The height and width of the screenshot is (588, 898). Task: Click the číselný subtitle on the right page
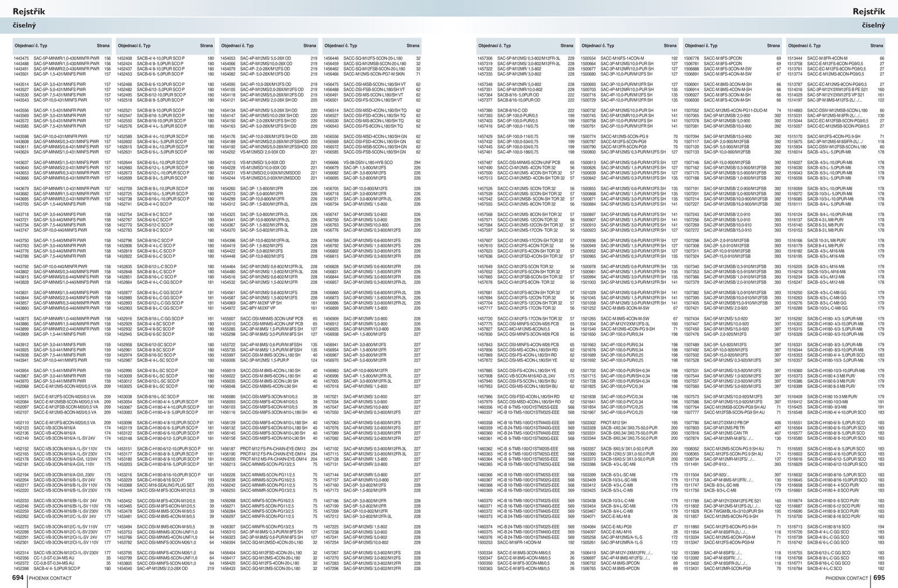(x=873, y=25)
